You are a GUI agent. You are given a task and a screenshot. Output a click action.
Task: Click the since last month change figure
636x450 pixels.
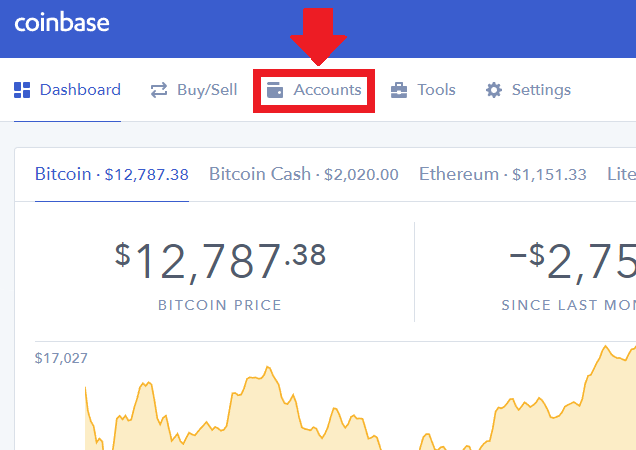[575, 262]
